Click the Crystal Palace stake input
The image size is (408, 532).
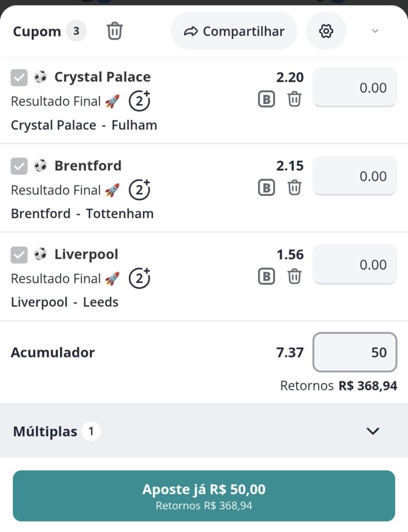pyautogui.click(x=355, y=87)
